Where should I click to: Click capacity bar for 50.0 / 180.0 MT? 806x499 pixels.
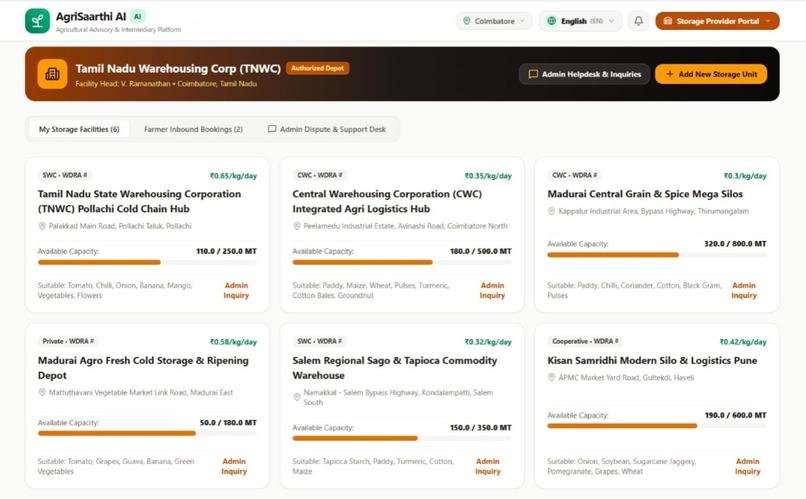pos(147,433)
